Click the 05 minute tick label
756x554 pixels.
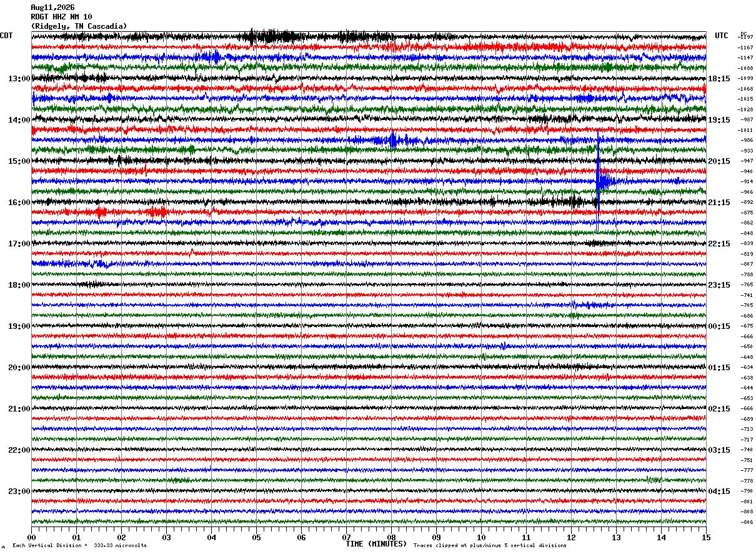point(256,537)
